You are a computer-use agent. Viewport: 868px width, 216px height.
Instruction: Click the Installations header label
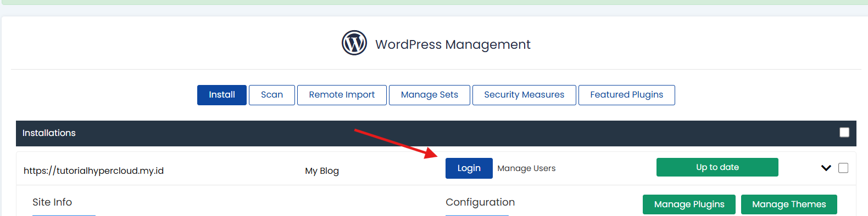point(49,133)
